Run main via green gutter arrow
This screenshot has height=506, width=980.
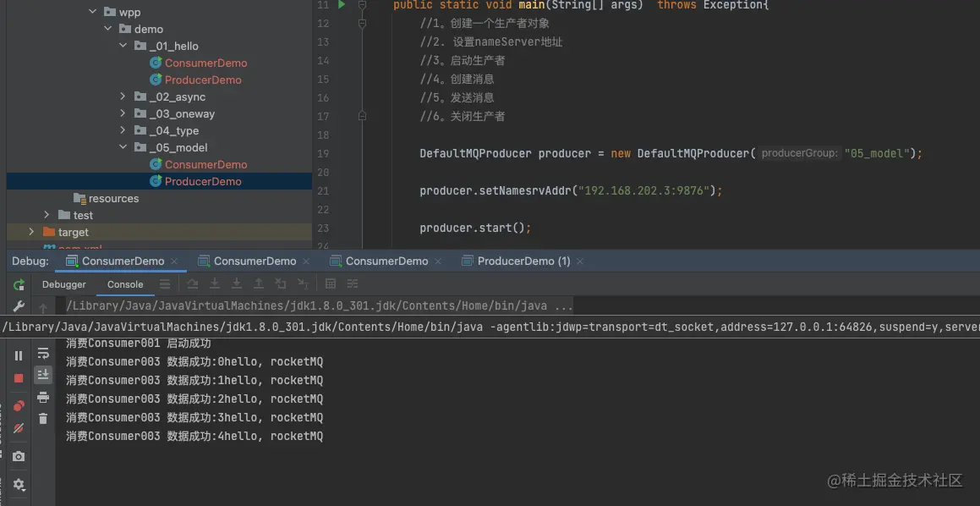342,5
